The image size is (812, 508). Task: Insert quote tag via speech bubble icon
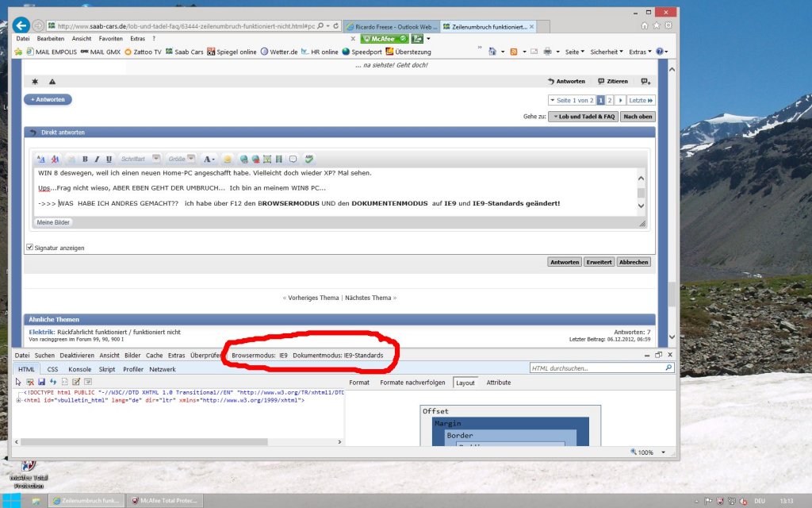293,159
